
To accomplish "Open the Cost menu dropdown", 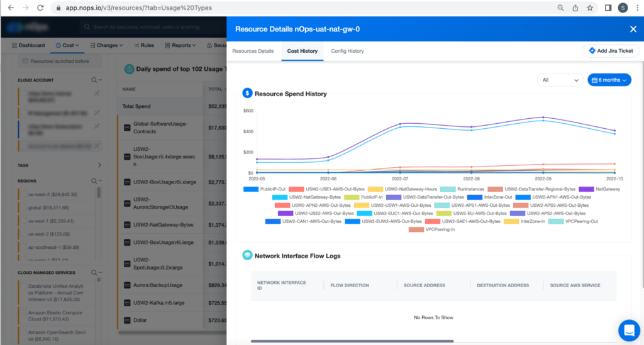I will (x=67, y=45).
